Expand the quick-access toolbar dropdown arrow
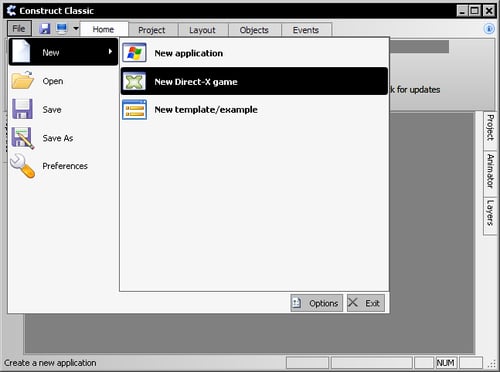The image size is (500, 372). click(x=76, y=29)
